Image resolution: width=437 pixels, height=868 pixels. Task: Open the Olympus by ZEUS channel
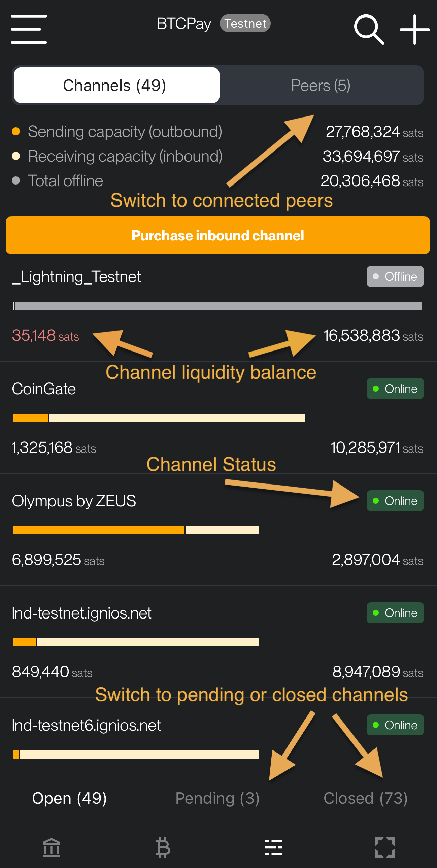[x=74, y=501]
